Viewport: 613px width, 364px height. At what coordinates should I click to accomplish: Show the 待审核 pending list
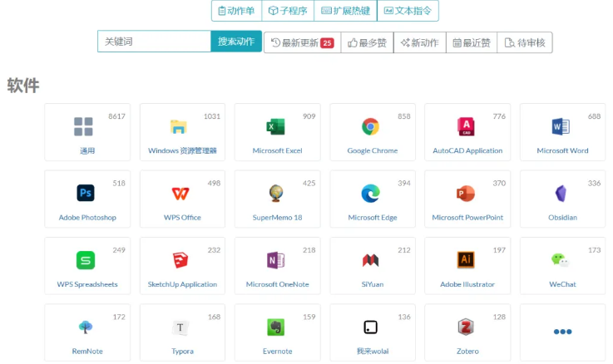(525, 42)
